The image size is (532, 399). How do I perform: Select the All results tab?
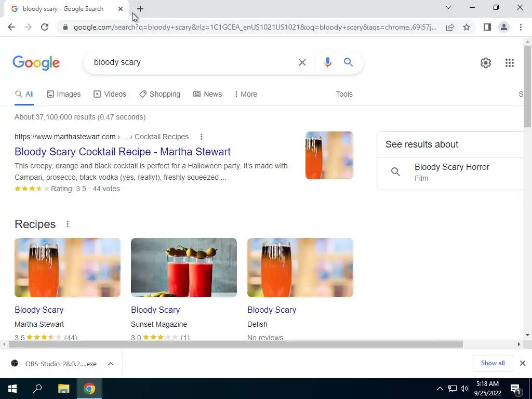24,95
